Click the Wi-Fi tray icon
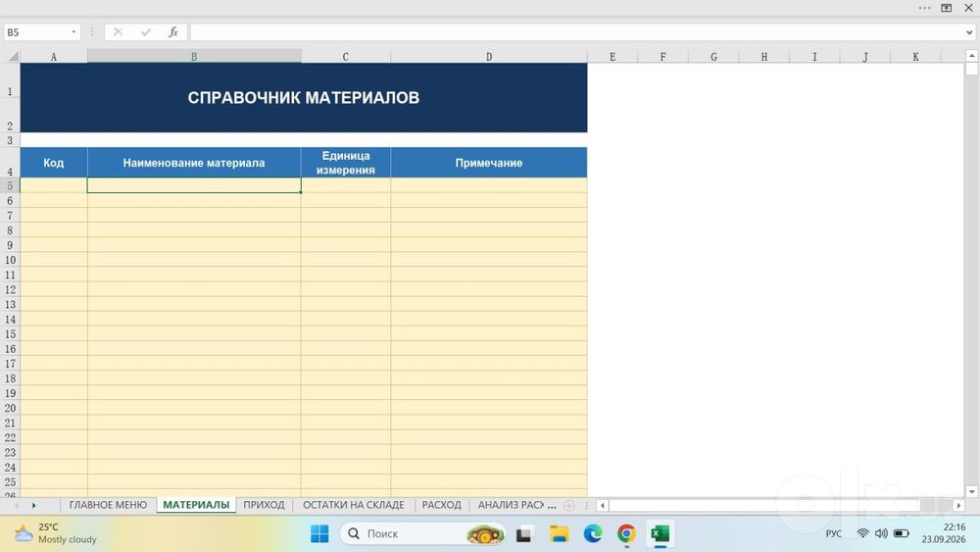Viewport: 980px width, 552px height. point(862,533)
